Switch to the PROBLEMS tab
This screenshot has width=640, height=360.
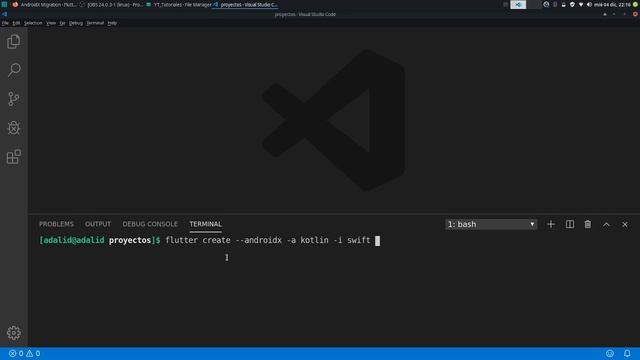[x=56, y=224]
